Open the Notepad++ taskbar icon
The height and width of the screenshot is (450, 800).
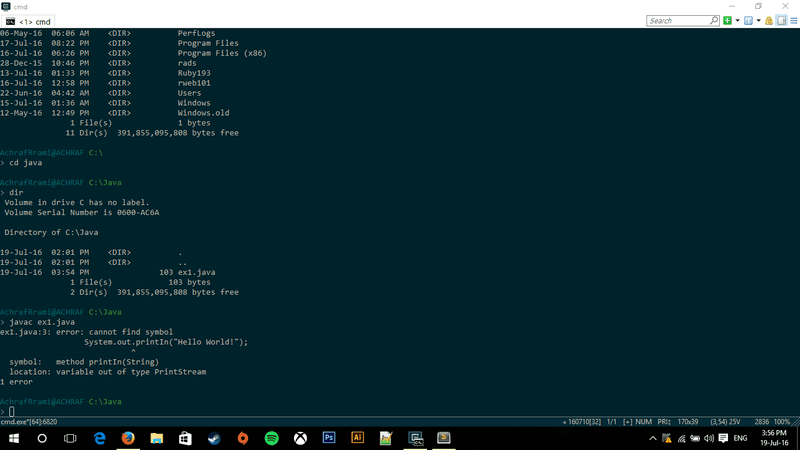point(386,438)
